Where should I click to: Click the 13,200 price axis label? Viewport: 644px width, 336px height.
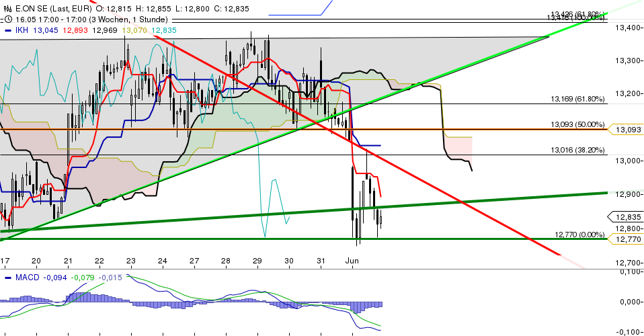(629, 93)
